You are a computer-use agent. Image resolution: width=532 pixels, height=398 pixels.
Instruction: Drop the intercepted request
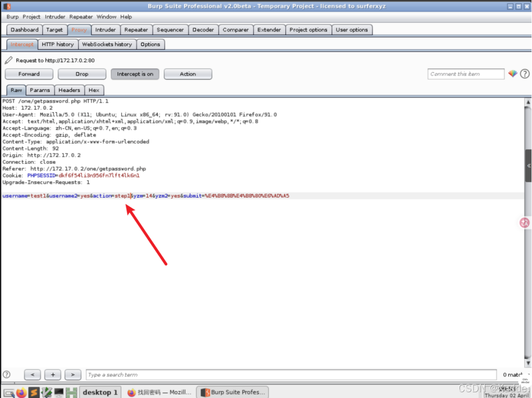coord(82,74)
